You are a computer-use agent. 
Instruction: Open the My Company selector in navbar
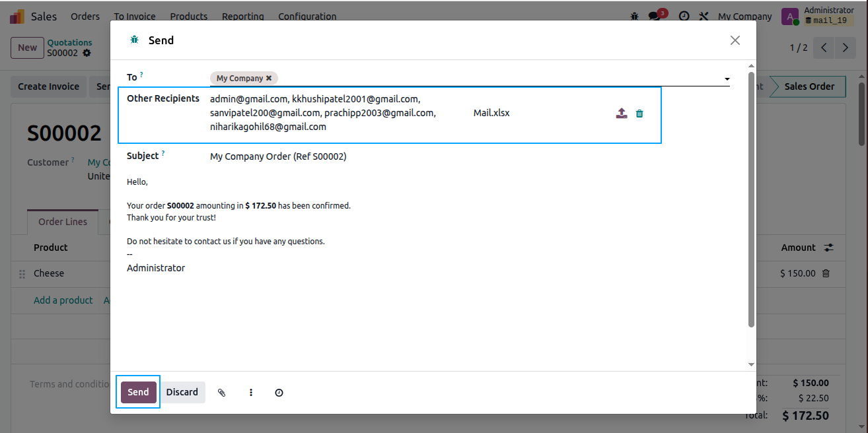(x=745, y=17)
